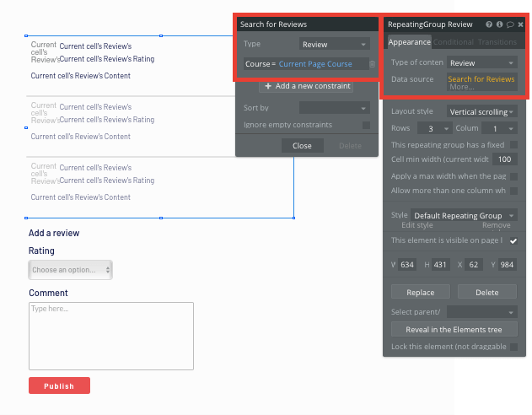Click the Search for Reviews data source
This screenshot has height=415, width=532.
tap(481, 79)
